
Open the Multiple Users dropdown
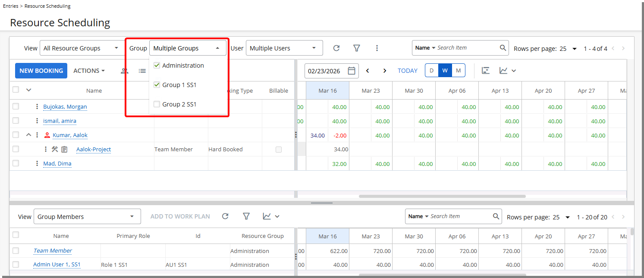[x=284, y=48]
